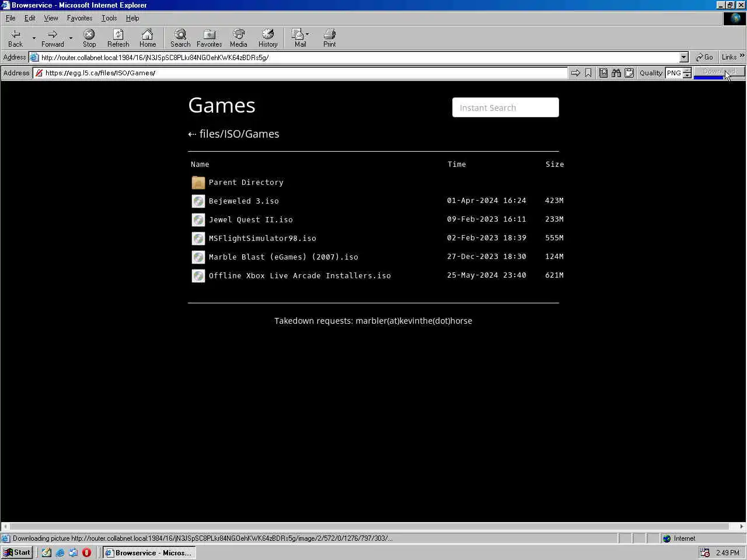
Task: Click the disc icon beside Marble Blast
Action: [198, 257]
